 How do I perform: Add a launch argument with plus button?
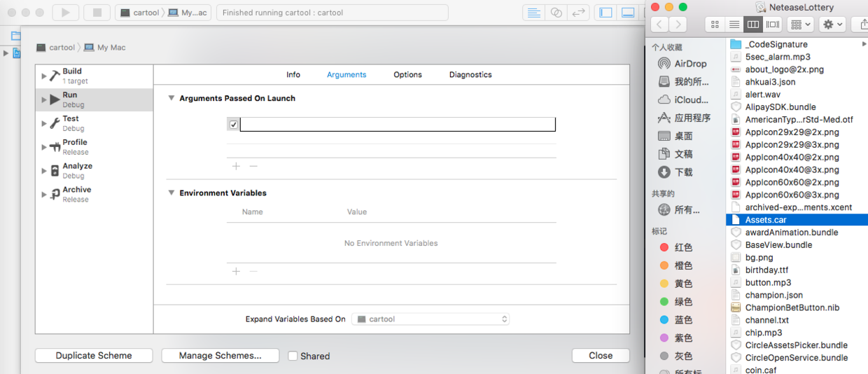click(236, 166)
